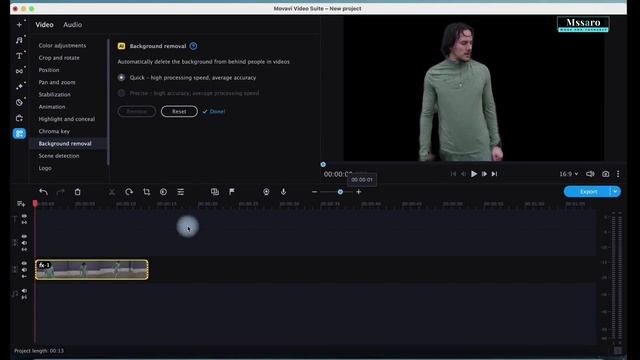Open the sidebar tab above highlighted More tools

pos(19,118)
